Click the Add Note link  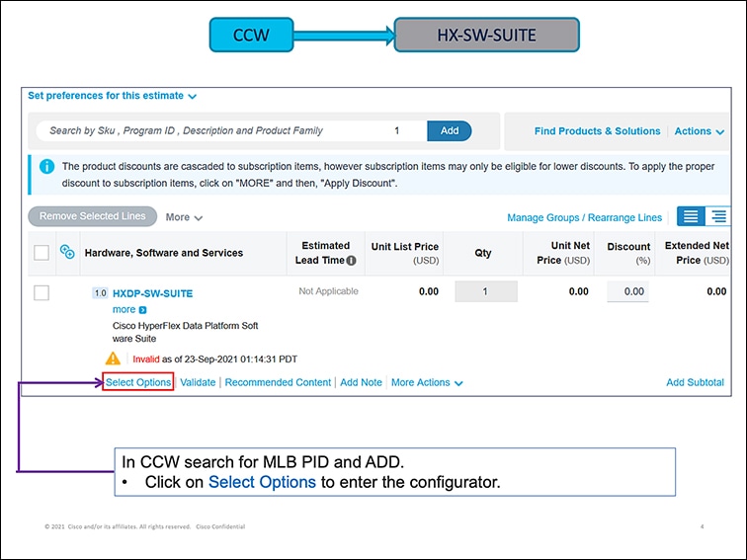[x=361, y=382]
